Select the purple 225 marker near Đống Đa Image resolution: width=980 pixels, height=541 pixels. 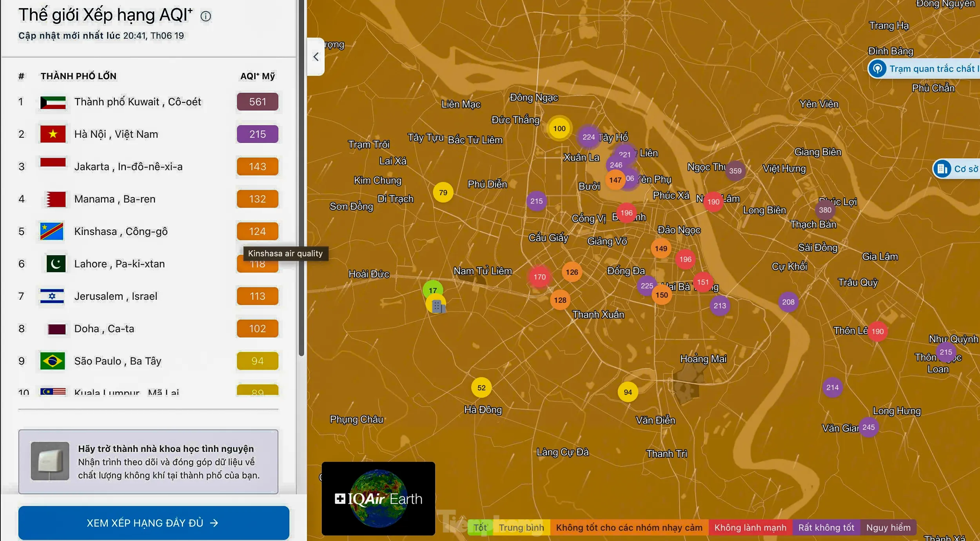(647, 286)
